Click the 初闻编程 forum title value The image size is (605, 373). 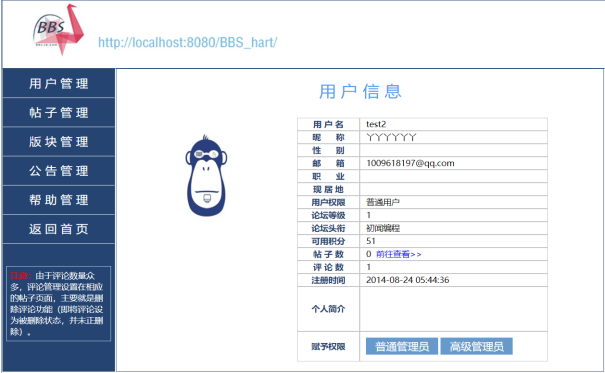coord(383,228)
